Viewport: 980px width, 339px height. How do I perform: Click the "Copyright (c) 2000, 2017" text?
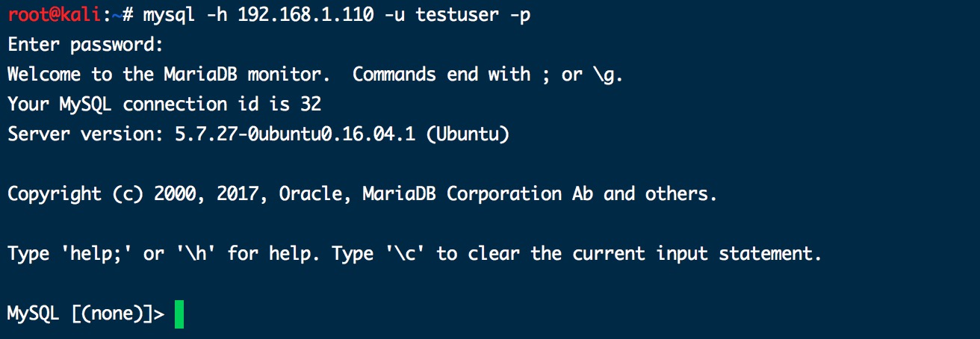(133, 194)
